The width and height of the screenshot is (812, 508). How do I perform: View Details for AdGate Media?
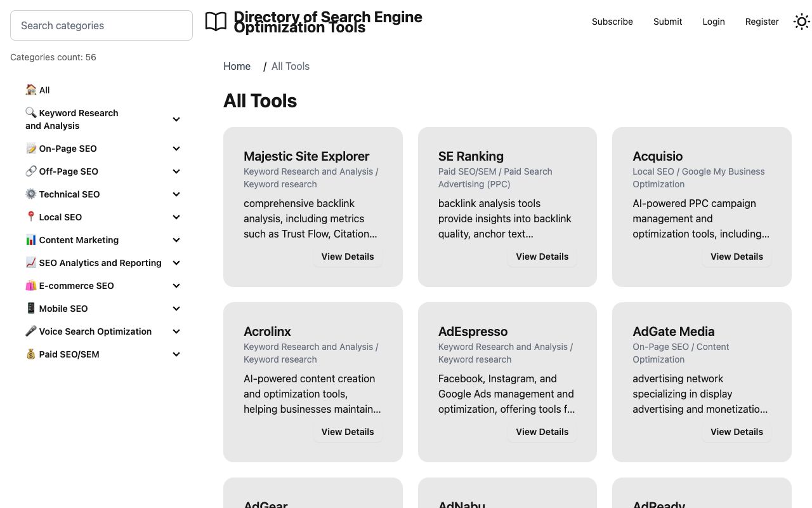(x=737, y=432)
